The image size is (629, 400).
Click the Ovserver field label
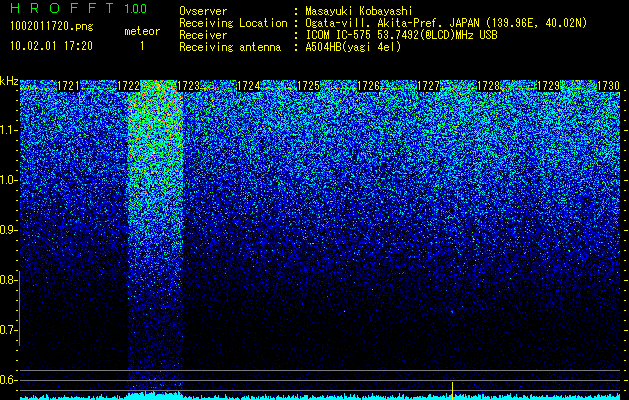click(203, 11)
